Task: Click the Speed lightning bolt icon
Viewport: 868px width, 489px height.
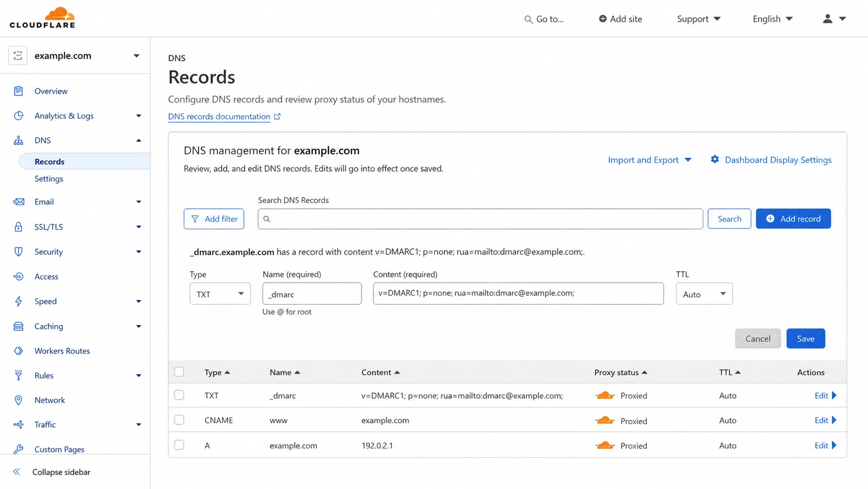Action: click(x=18, y=301)
